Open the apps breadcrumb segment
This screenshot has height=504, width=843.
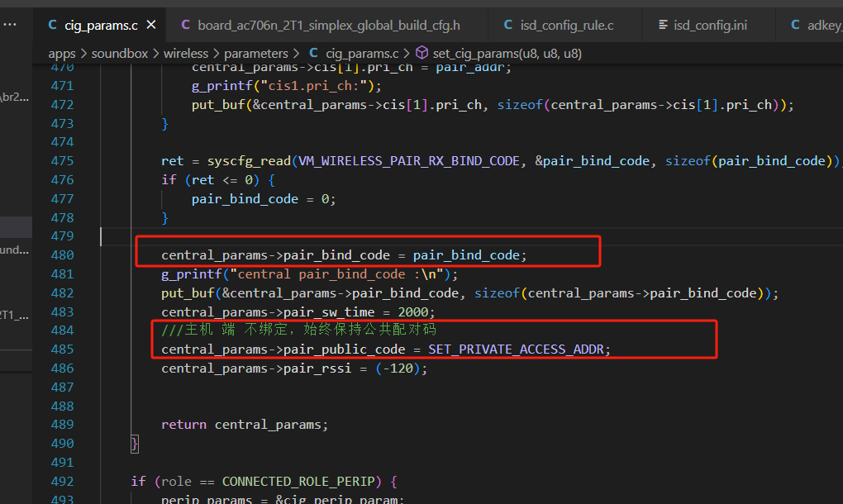(x=62, y=54)
